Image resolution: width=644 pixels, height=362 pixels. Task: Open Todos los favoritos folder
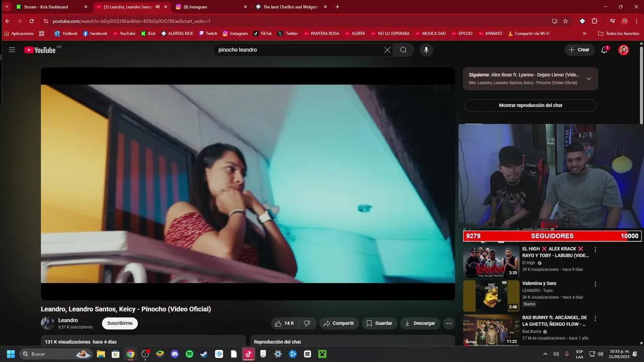[618, 34]
